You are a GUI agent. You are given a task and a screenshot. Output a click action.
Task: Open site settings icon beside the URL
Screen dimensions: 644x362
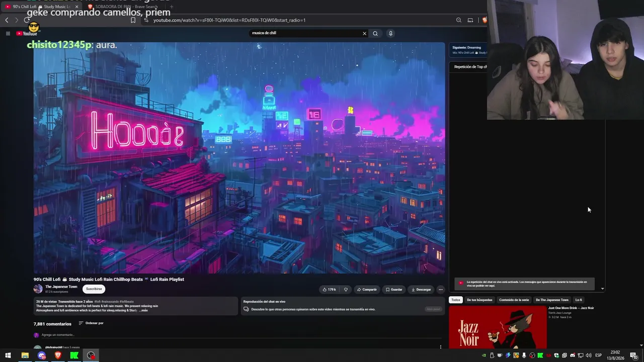point(146,20)
